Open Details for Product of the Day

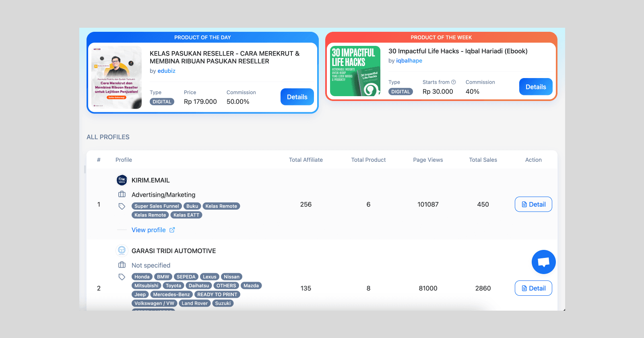click(x=297, y=97)
